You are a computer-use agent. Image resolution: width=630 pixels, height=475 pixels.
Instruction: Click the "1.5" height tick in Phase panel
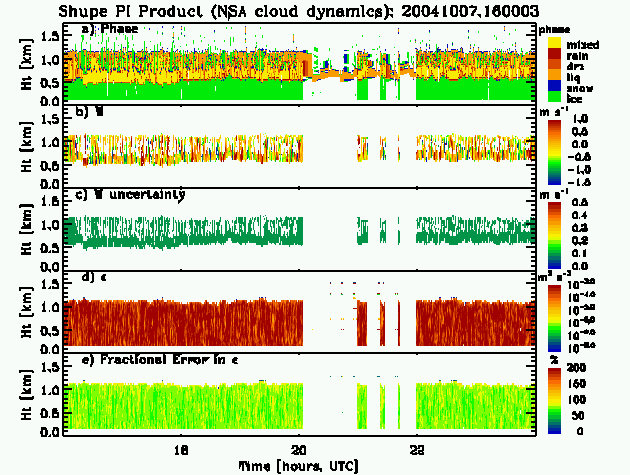[x=51, y=37]
